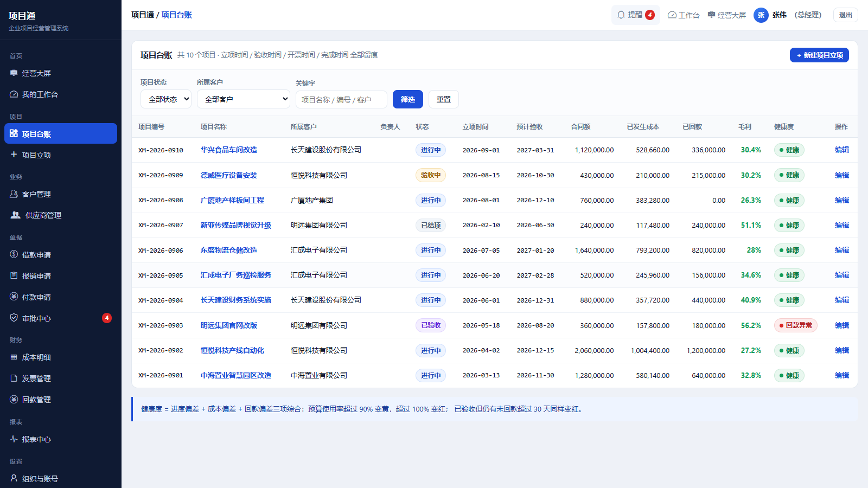Viewport: 868px width, 488px height.
Task: Click the 经营大屏 sidebar monitor icon
Action: [x=14, y=73]
